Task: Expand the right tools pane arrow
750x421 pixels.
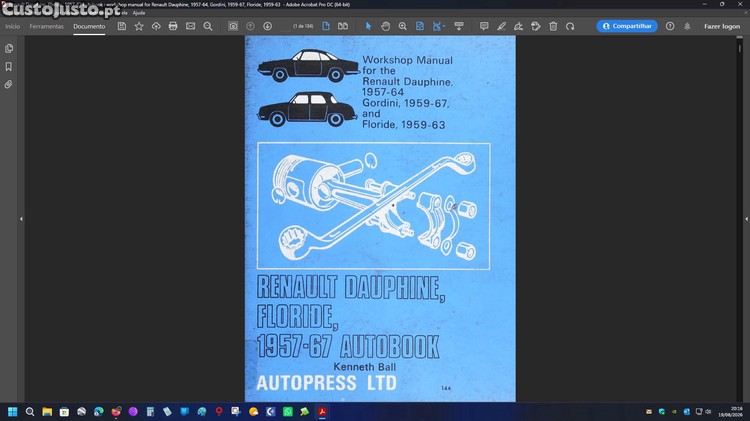Action: tap(746, 219)
